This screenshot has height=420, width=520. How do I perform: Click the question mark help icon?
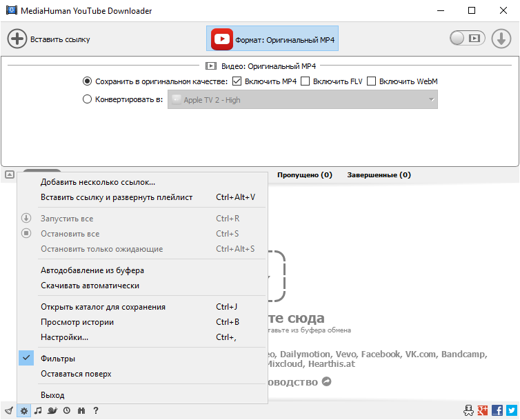[x=96, y=411]
